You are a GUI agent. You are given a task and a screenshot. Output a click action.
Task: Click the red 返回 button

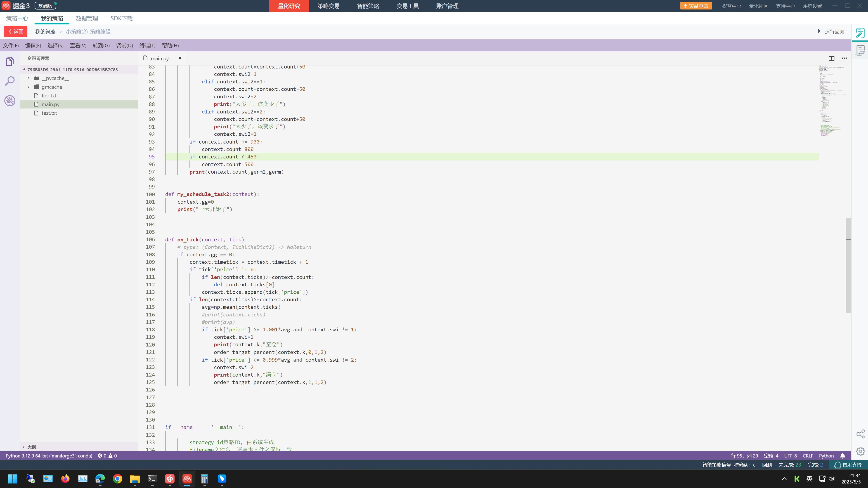click(16, 32)
